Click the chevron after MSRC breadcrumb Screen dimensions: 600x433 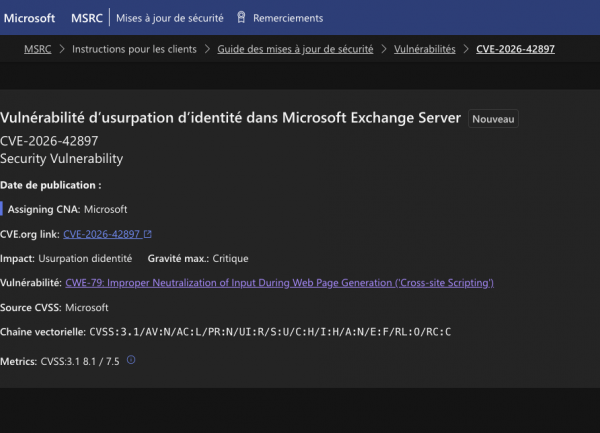(62, 49)
